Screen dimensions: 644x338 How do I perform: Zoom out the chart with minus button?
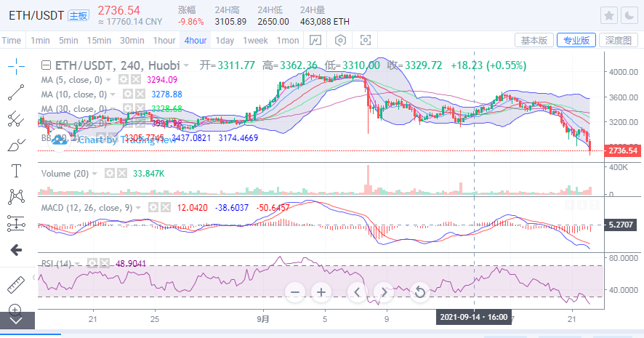click(294, 292)
